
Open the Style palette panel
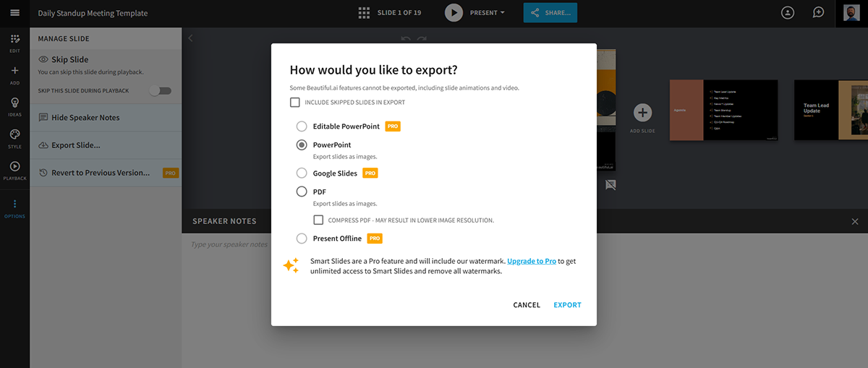point(14,137)
